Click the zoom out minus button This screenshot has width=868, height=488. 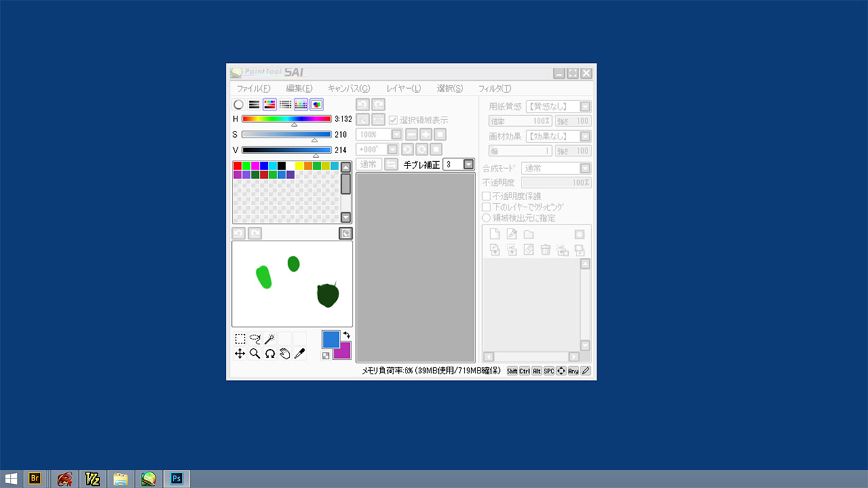pos(412,134)
